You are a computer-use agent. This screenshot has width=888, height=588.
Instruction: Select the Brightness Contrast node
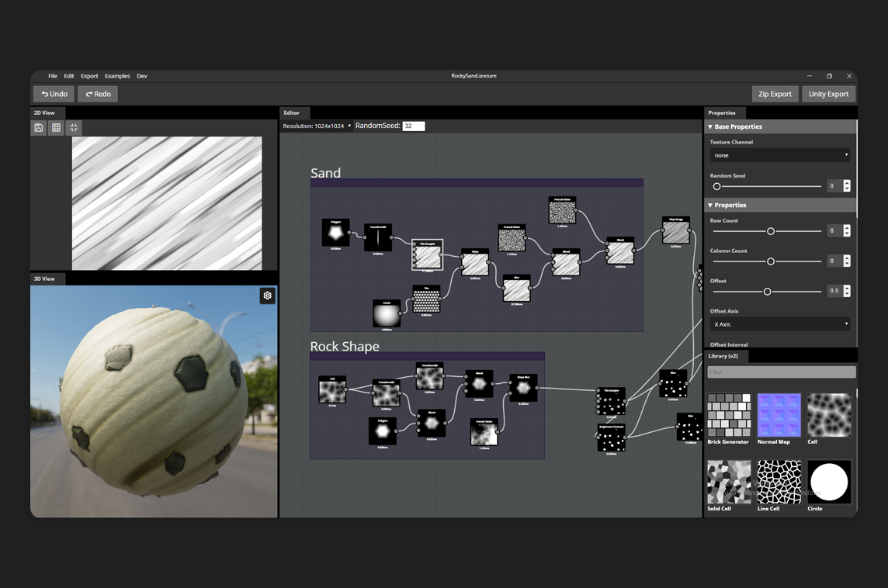(612, 438)
